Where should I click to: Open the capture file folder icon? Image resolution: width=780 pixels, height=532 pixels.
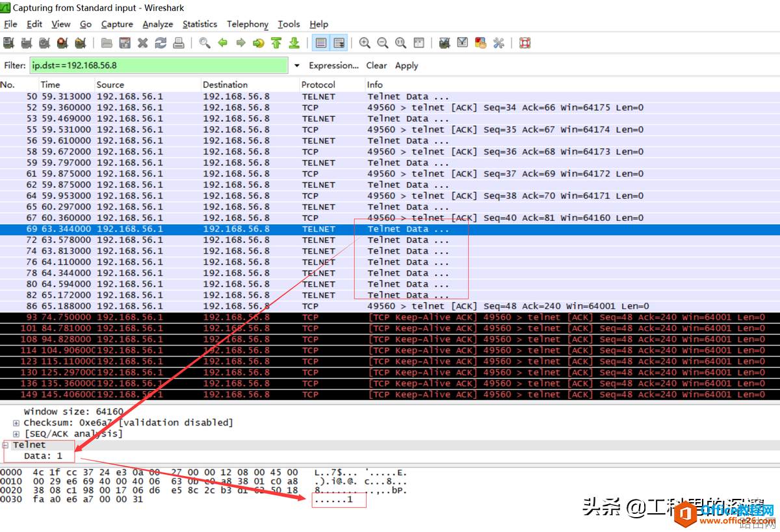(107, 43)
